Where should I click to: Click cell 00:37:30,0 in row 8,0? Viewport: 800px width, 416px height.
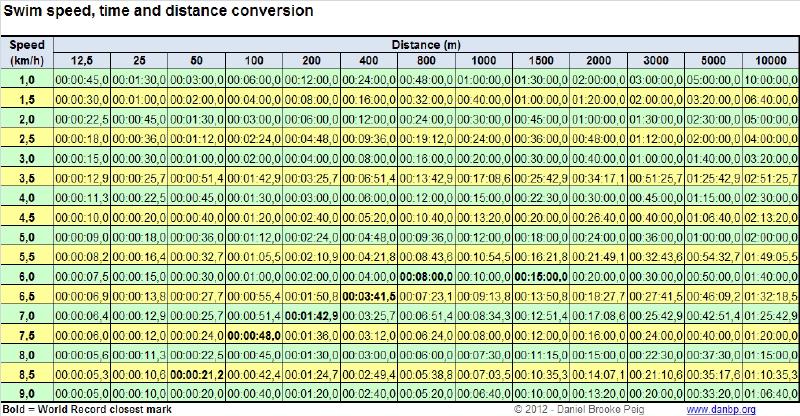pos(713,355)
